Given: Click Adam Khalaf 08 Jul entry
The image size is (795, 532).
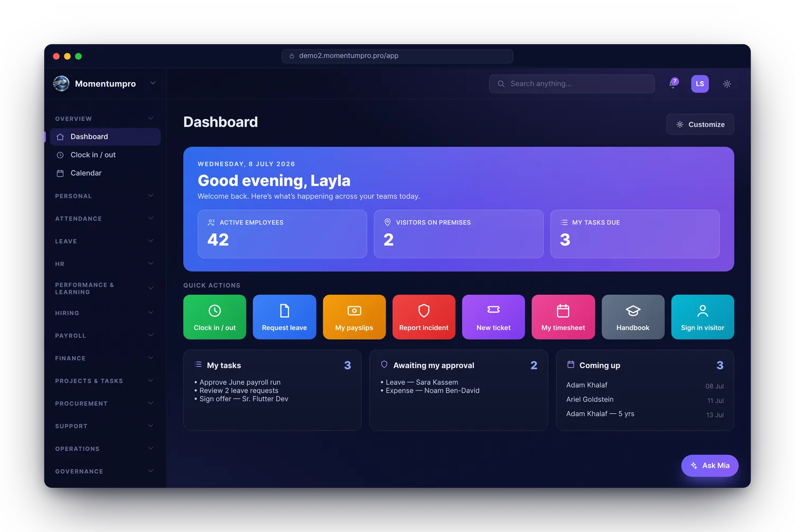Looking at the screenshot, I should point(645,385).
